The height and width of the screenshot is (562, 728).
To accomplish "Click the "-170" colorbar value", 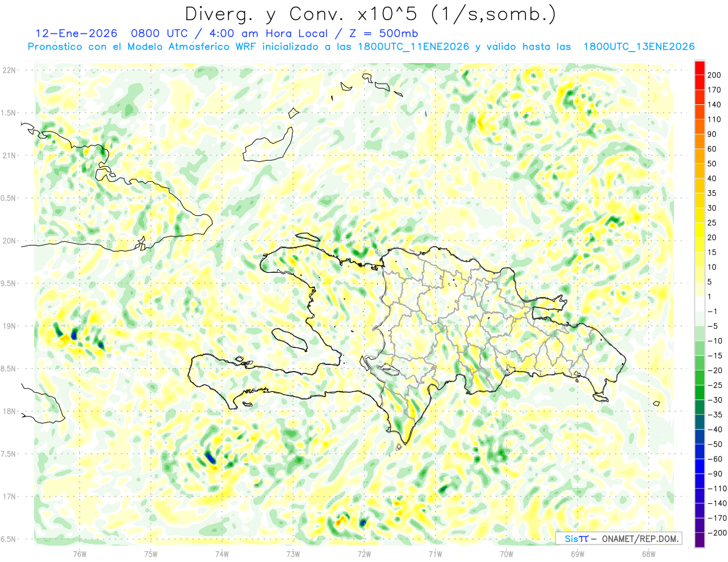I will (x=717, y=518).
